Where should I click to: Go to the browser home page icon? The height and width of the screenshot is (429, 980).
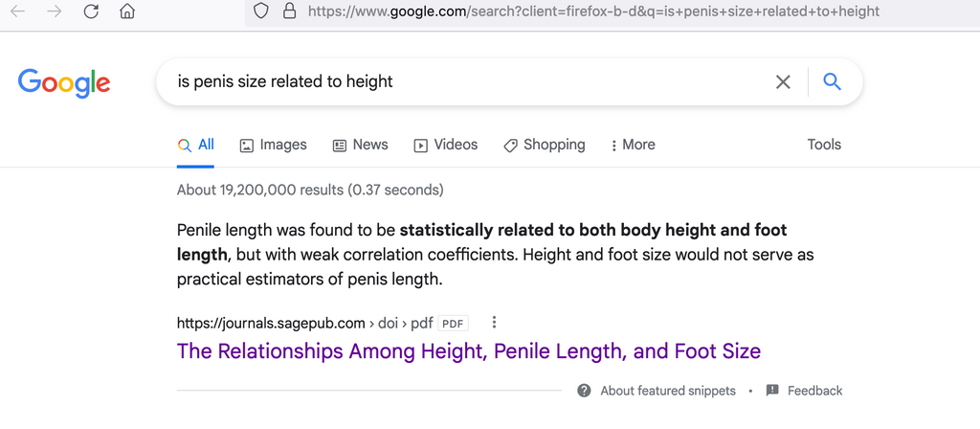[x=127, y=11]
